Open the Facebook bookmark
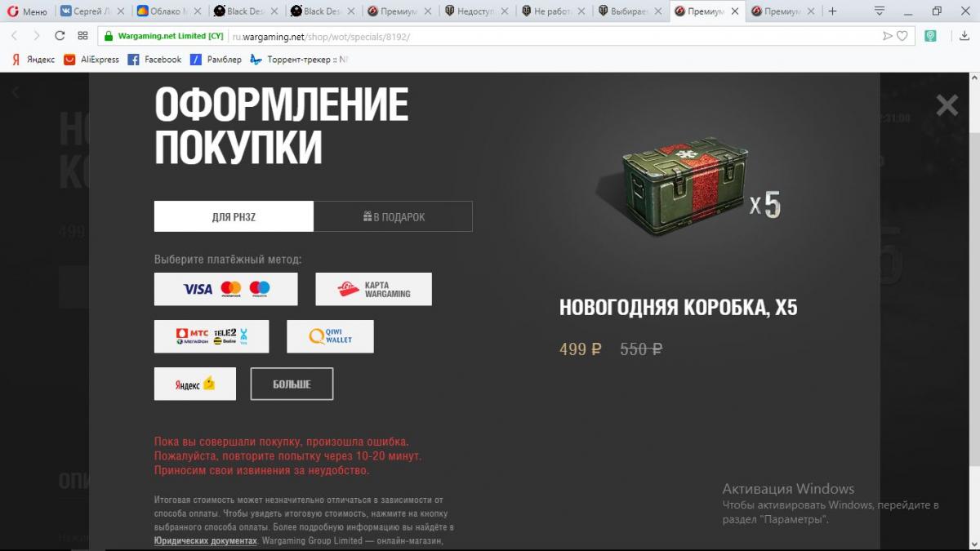The width and height of the screenshot is (980, 551). [154, 60]
